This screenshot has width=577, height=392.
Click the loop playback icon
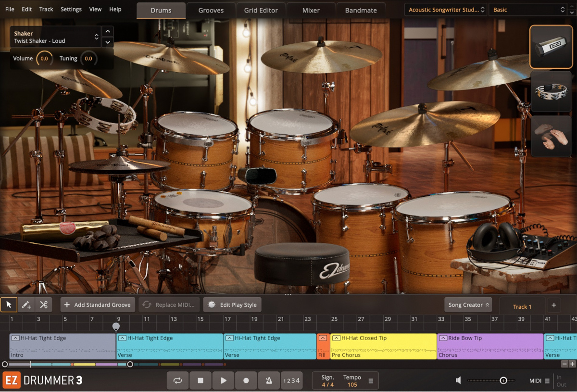click(177, 380)
